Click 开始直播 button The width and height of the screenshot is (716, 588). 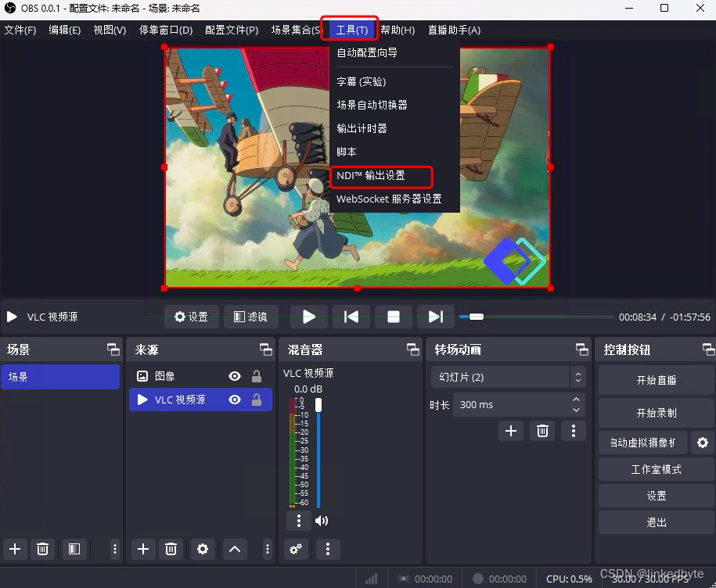coord(657,381)
